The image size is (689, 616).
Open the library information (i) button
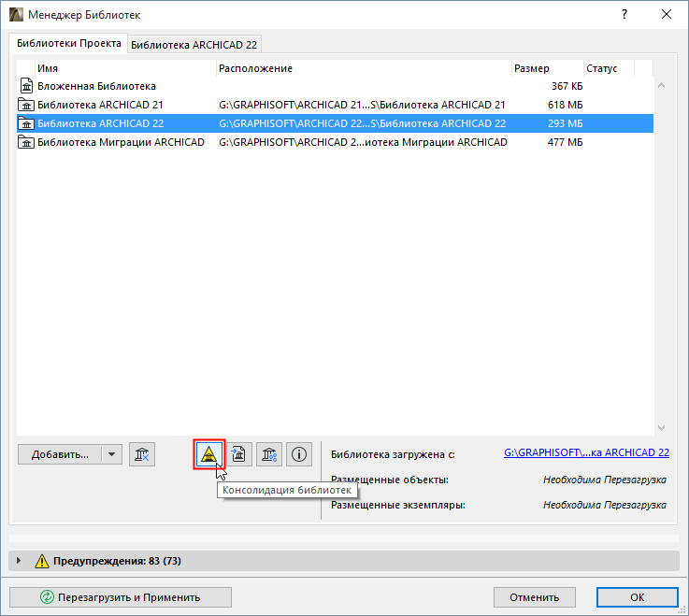tap(299, 454)
